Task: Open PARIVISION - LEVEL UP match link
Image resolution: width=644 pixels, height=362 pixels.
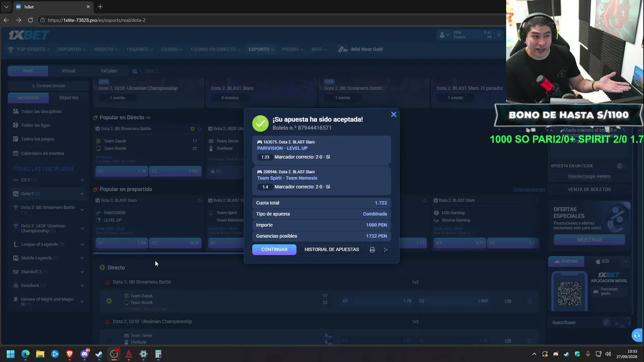Action: click(282, 148)
